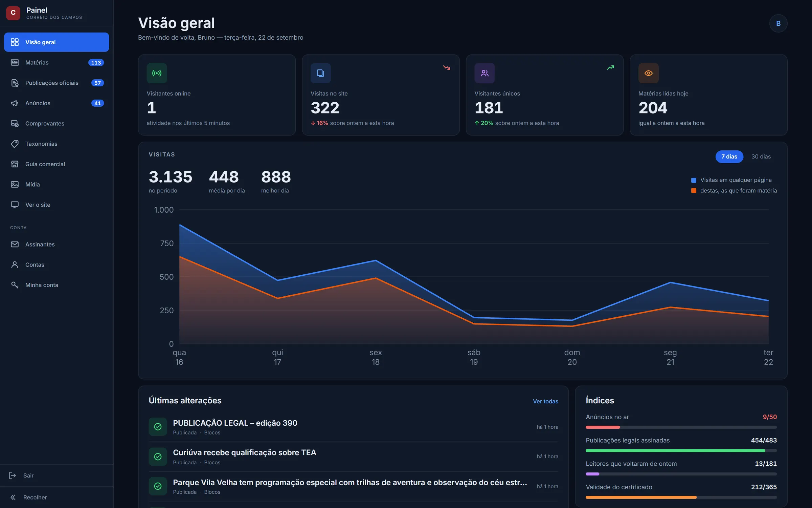Click the Minha conta key icon
Screen dimensions: 812x508
[15, 285]
